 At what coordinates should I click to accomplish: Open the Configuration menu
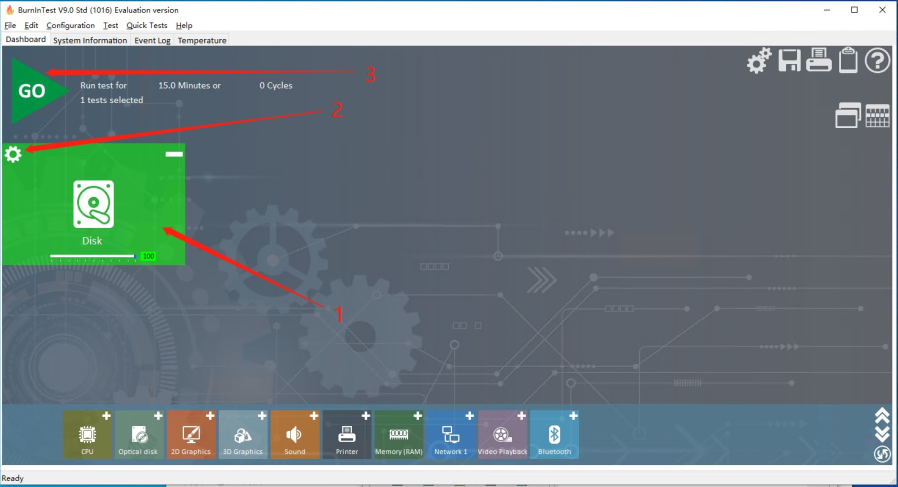coord(70,25)
